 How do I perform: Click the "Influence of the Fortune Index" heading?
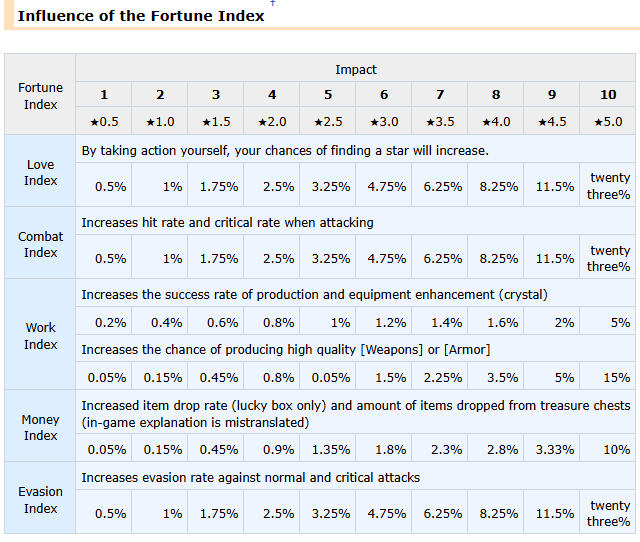tap(141, 16)
